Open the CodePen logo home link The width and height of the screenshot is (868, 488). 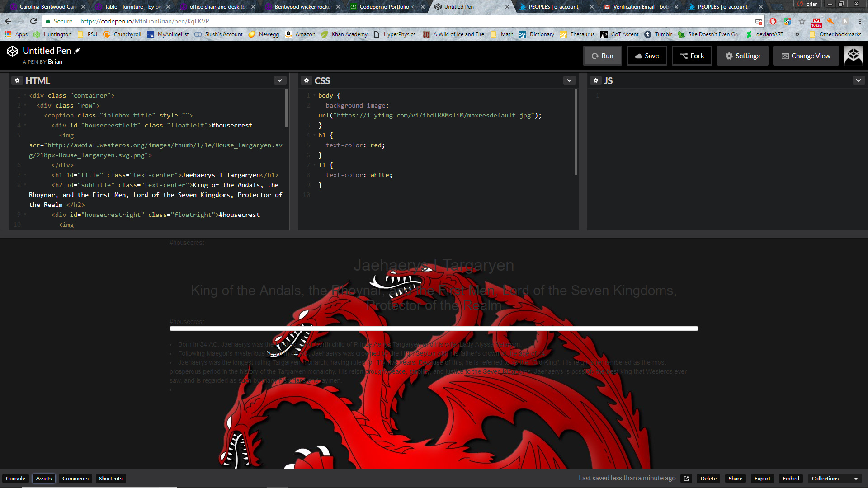13,51
